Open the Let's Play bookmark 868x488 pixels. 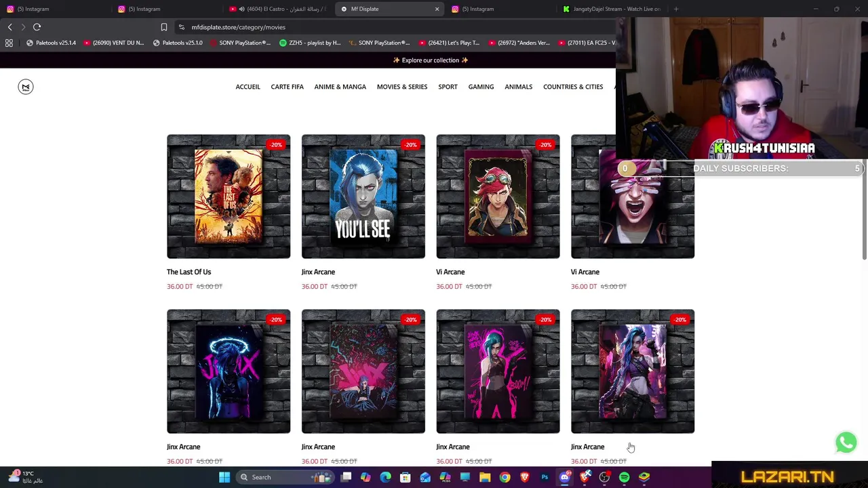click(449, 43)
